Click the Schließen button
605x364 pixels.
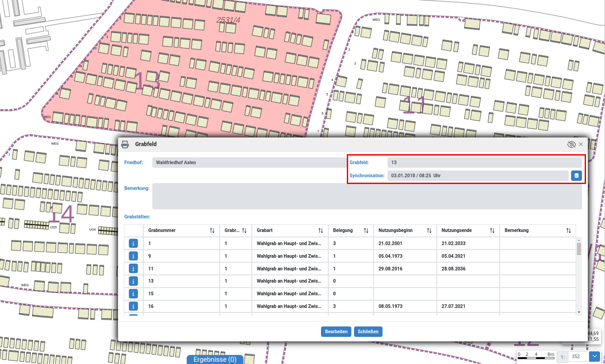click(x=368, y=331)
